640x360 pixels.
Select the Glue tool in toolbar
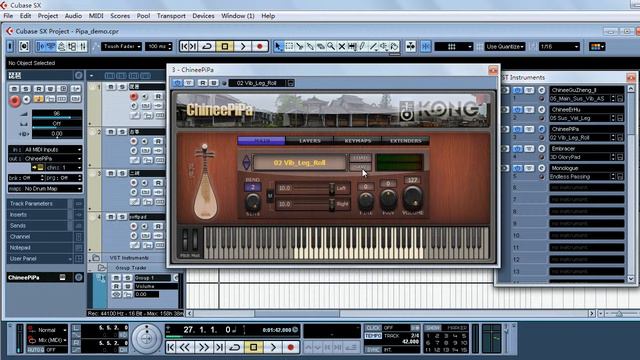(310, 47)
